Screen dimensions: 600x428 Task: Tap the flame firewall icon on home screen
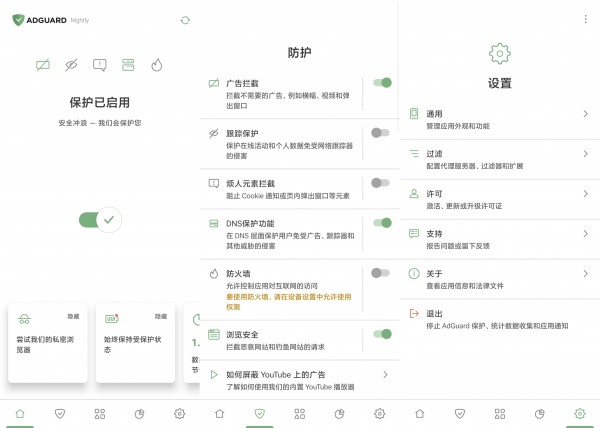click(x=157, y=65)
